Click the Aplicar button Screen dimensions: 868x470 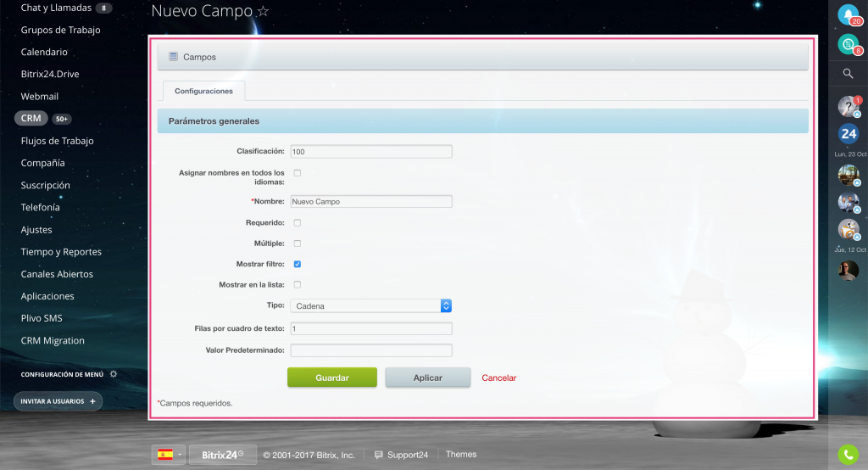pyautogui.click(x=428, y=378)
